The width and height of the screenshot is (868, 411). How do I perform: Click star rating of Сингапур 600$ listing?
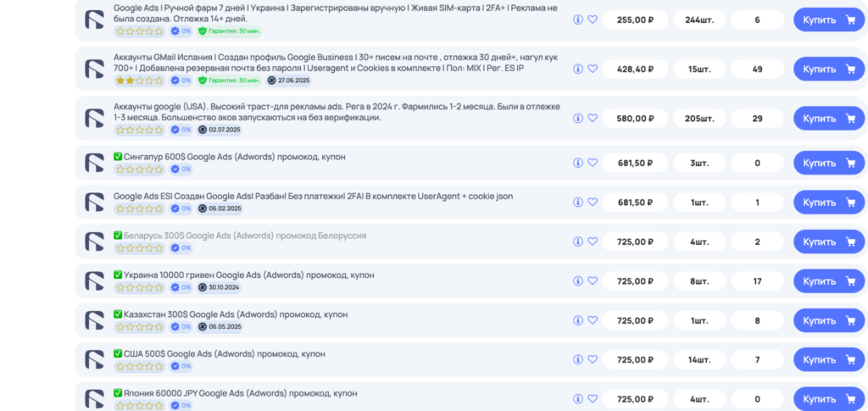(140, 169)
